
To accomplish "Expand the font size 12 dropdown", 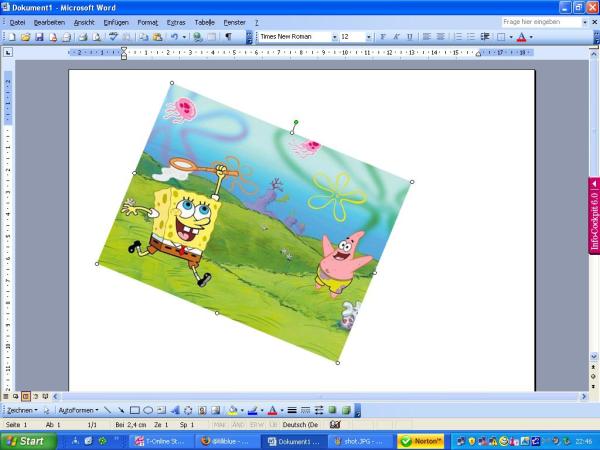I will click(368, 37).
